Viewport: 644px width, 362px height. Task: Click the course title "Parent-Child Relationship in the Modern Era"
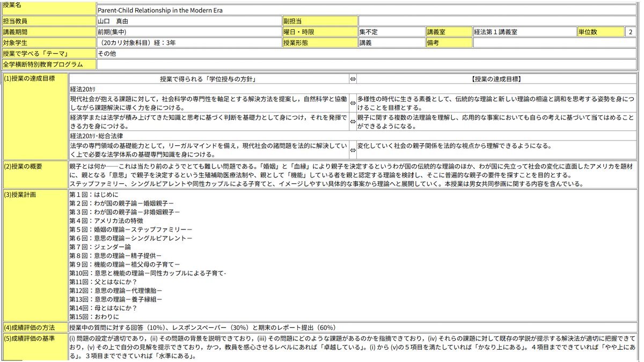(160, 10)
